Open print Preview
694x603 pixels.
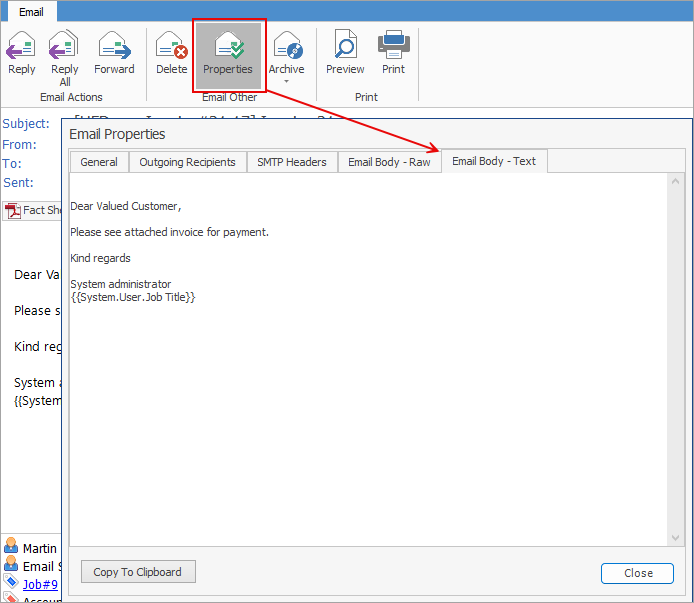(345, 44)
